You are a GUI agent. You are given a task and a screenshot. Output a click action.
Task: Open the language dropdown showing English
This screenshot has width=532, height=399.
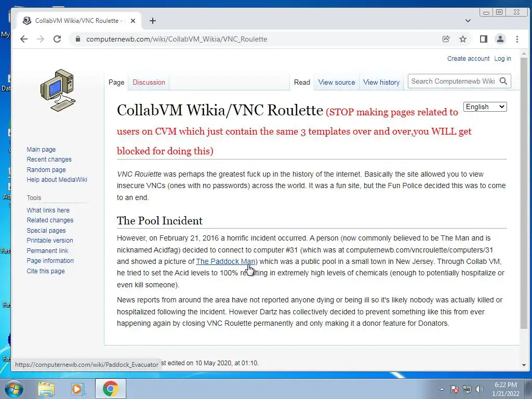click(485, 107)
